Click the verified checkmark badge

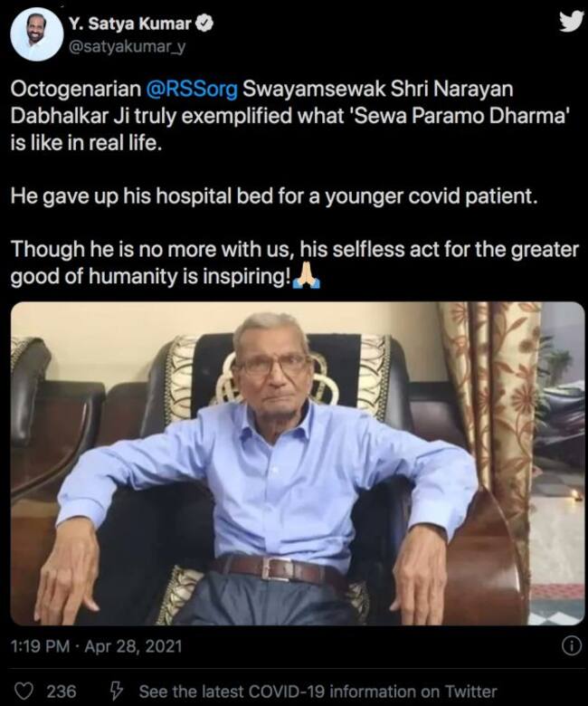point(205,24)
